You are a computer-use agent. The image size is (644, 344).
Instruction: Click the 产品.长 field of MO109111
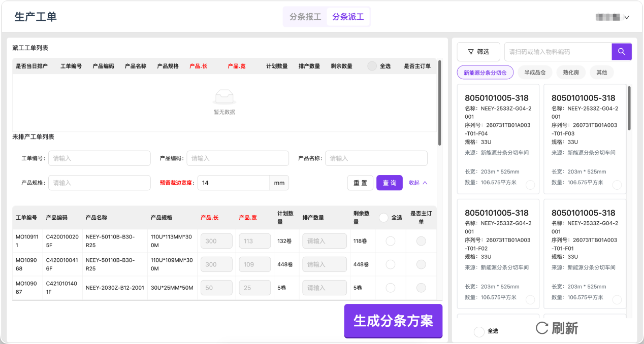point(217,241)
